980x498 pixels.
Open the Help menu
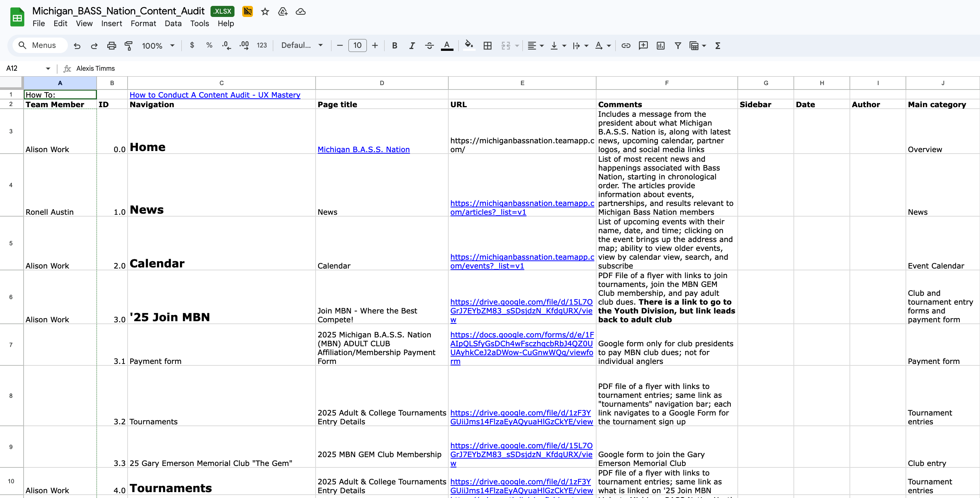point(226,24)
